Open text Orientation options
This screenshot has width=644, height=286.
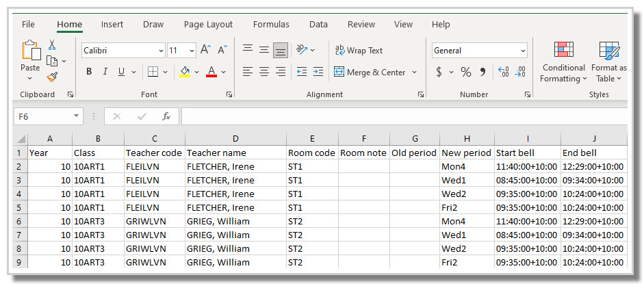tap(302, 50)
